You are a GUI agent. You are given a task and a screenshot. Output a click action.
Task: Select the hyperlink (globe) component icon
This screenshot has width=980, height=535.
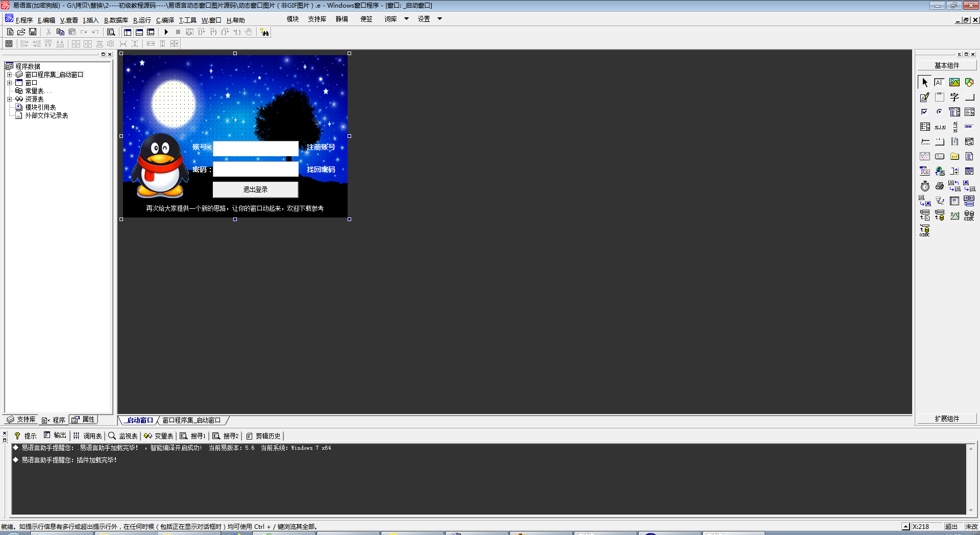(x=939, y=171)
